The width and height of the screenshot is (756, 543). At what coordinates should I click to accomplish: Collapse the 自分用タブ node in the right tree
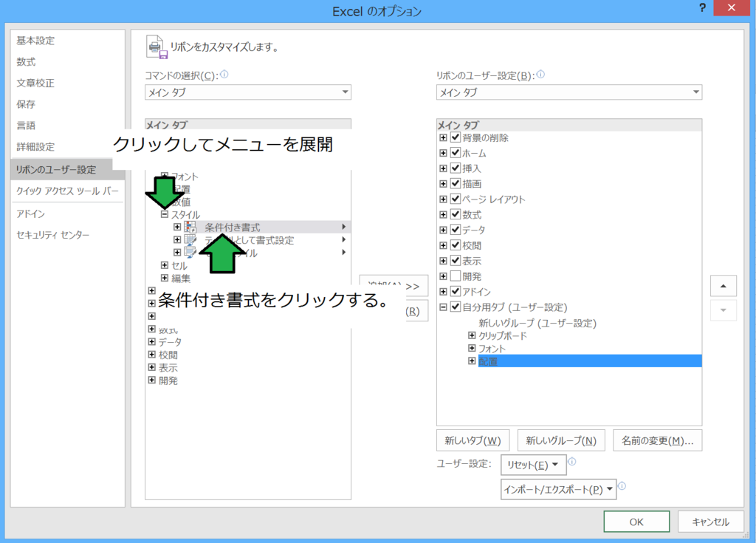(443, 307)
